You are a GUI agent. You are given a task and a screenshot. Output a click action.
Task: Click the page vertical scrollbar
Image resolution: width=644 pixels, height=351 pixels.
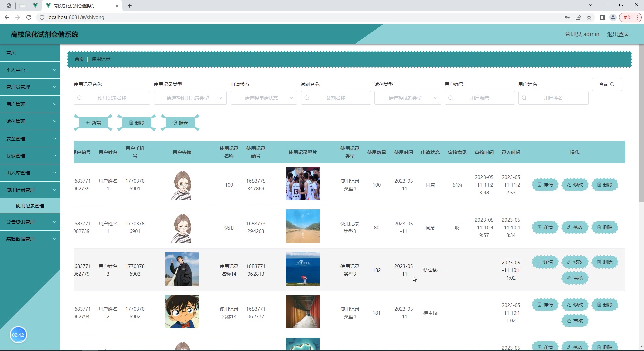[x=641, y=123]
